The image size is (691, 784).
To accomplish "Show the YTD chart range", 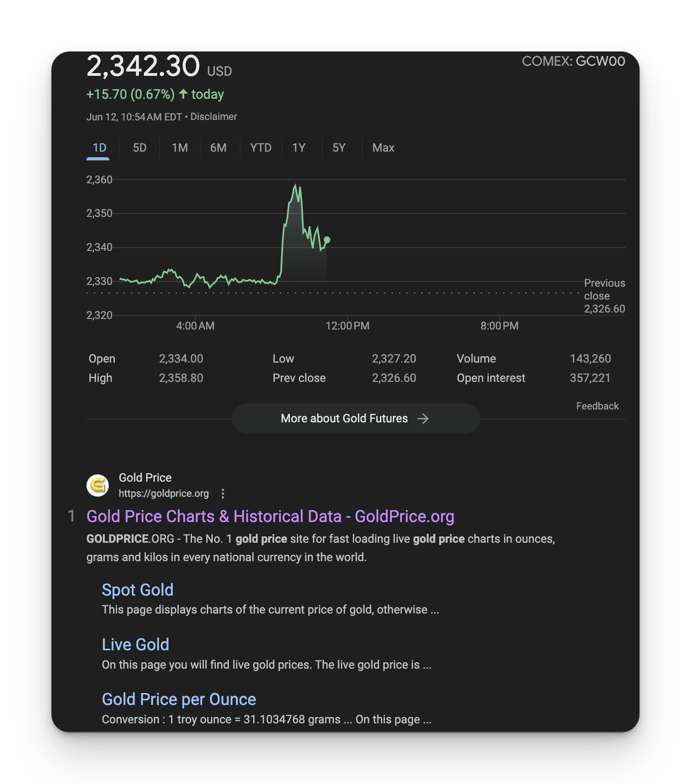I will pyautogui.click(x=261, y=148).
